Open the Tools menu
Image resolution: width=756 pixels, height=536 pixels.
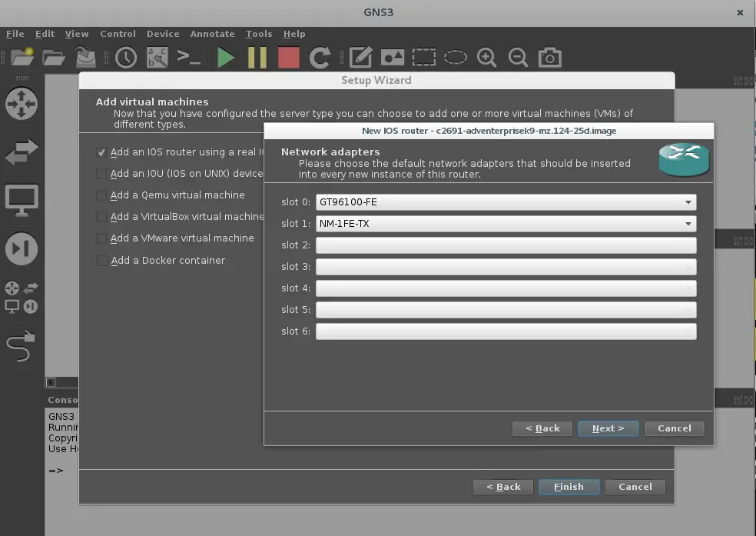(x=259, y=34)
